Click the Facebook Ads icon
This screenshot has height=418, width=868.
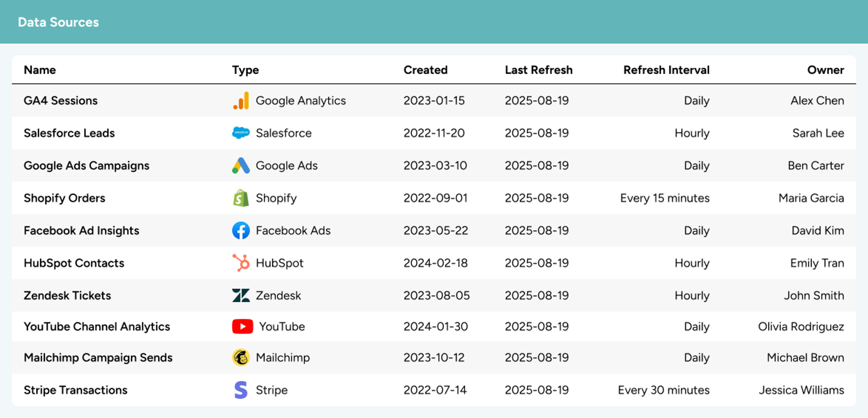(241, 230)
